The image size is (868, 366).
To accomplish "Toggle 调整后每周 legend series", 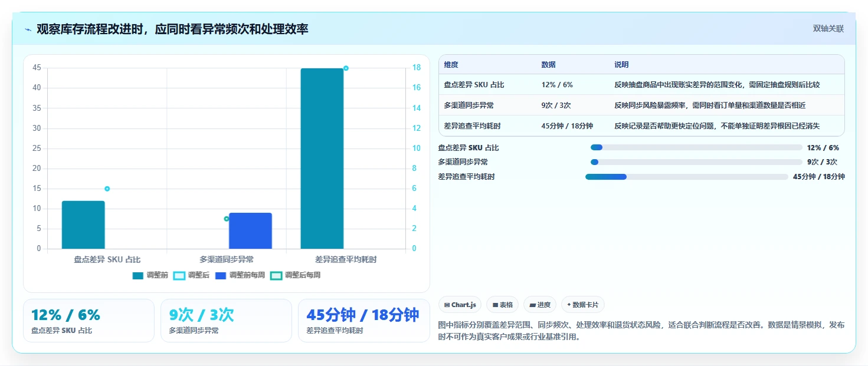I will (296, 275).
